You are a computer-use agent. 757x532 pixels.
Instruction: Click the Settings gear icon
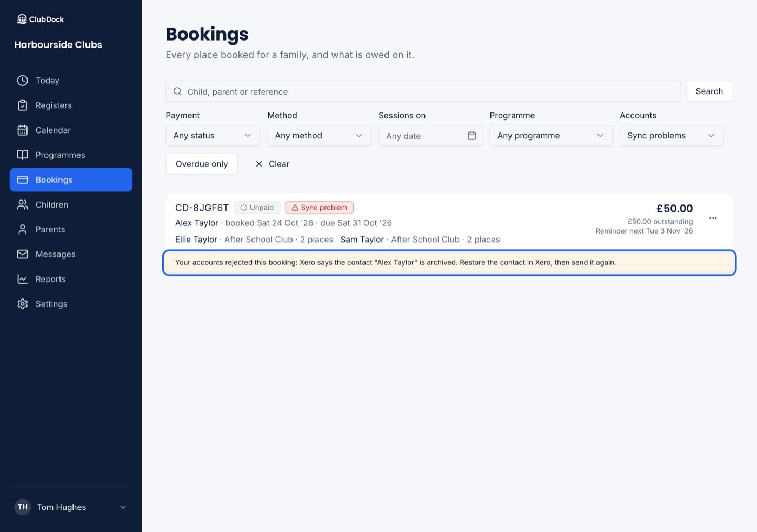click(x=22, y=304)
